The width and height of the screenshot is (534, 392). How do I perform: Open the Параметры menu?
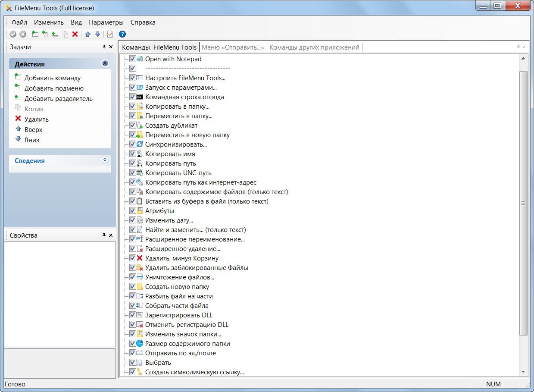(x=106, y=22)
